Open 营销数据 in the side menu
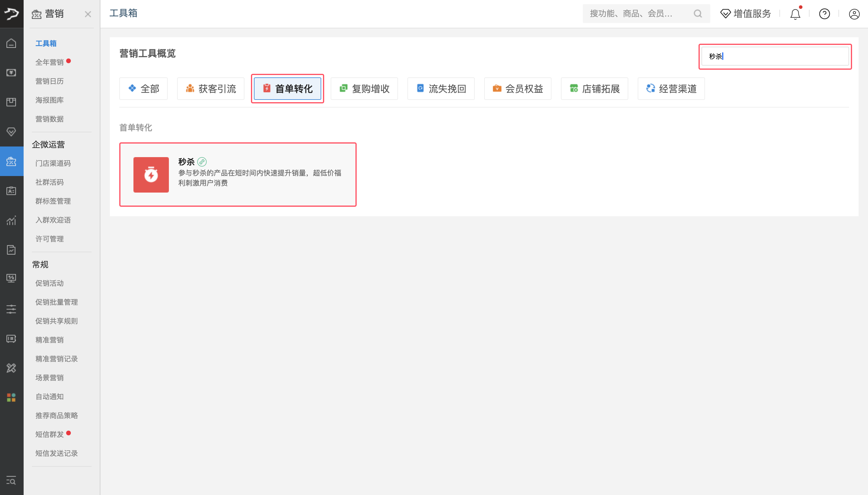Viewport: 868px width, 495px height. point(50,119)
